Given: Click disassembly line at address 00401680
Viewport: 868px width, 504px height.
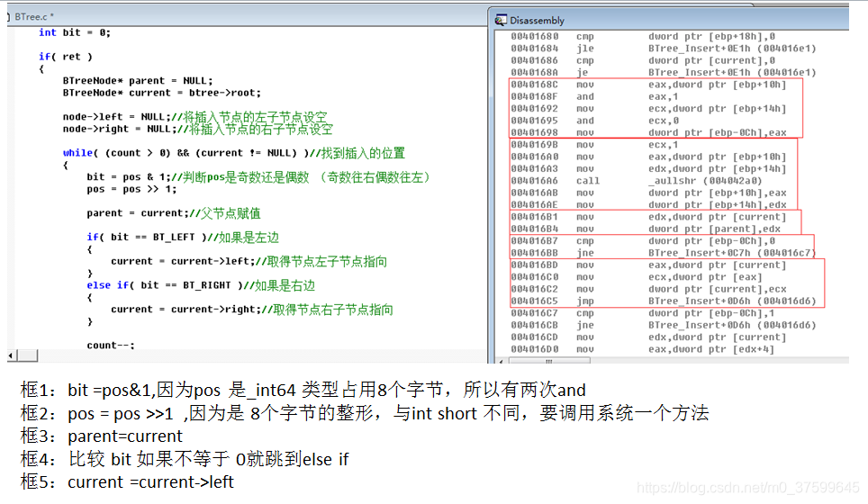Looking at the screenshot, I should [x=643, y=37].
